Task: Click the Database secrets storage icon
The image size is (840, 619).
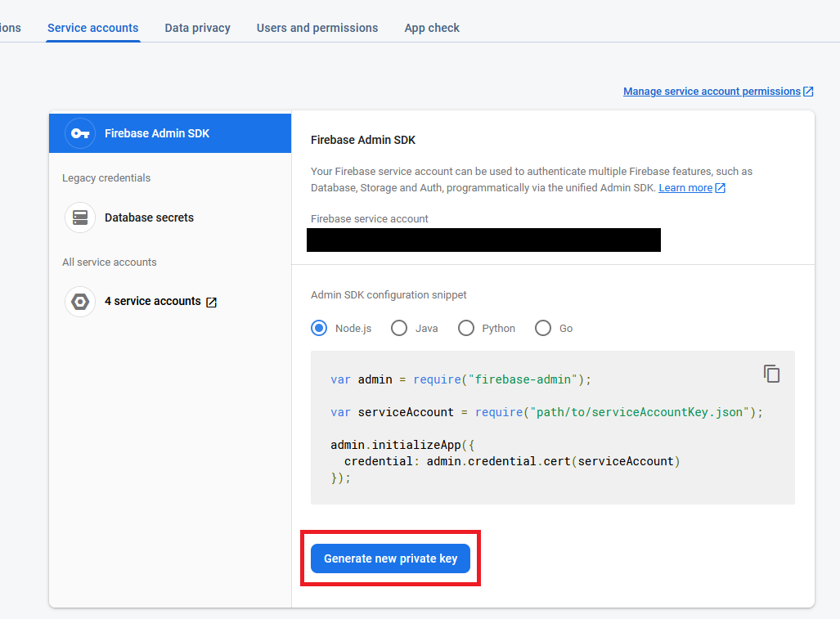Action: point(80,218)
